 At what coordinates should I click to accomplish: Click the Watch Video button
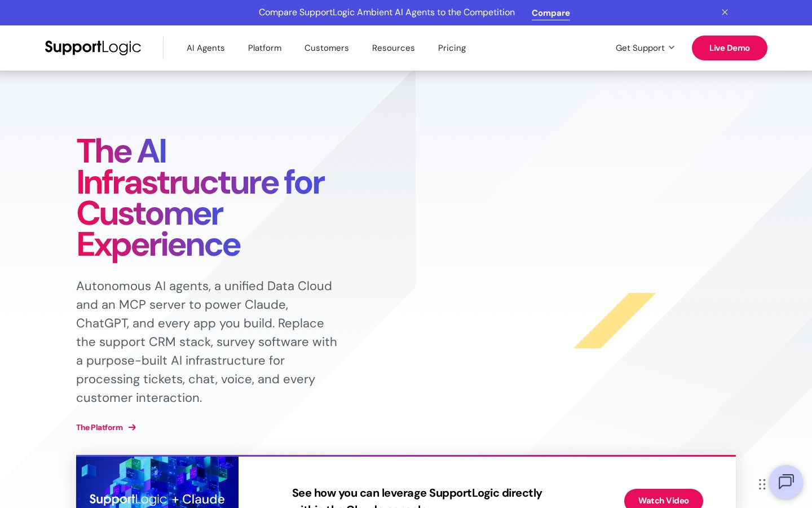click(663, 499)
